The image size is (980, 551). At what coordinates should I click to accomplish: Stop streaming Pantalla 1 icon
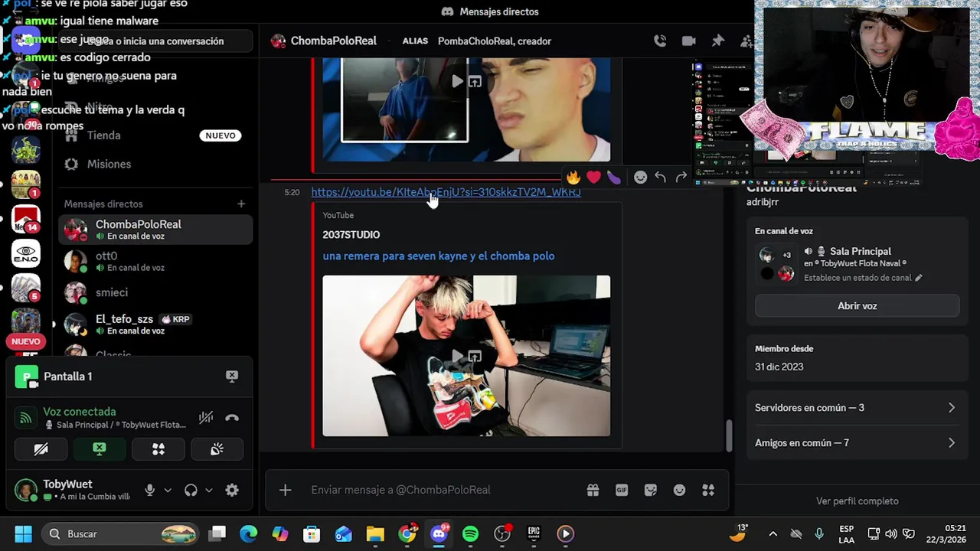coord(232,376)
